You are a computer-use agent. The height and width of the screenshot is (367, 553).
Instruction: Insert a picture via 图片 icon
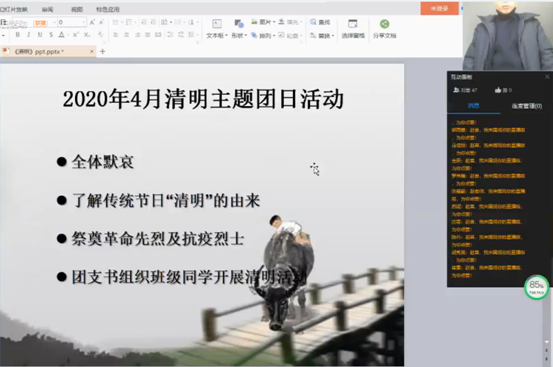click(x=254, y=22)
